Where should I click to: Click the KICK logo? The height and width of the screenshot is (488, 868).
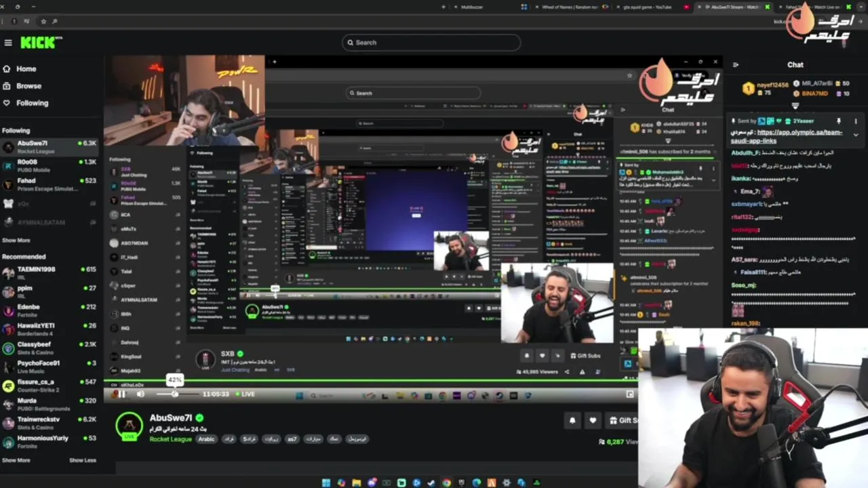[40, 43]
